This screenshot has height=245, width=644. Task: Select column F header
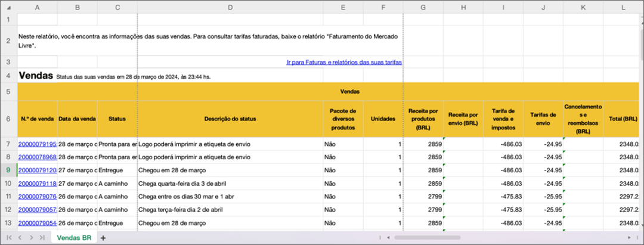point(383,7)
